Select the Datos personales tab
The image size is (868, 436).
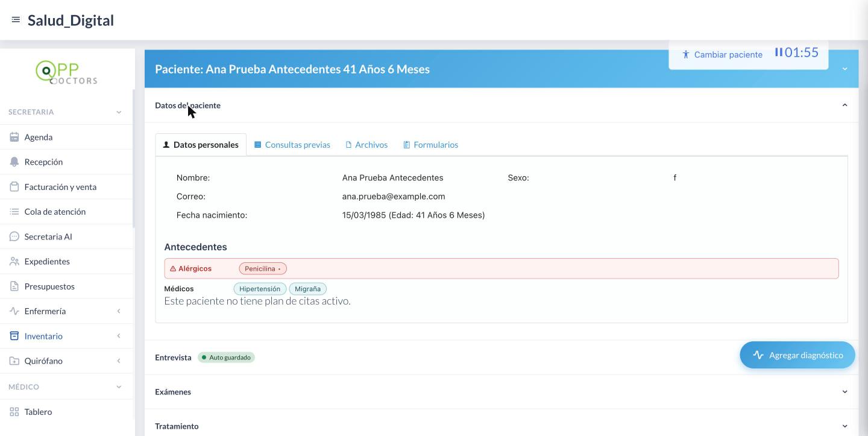pyautogui.click(x=201, y=145)
